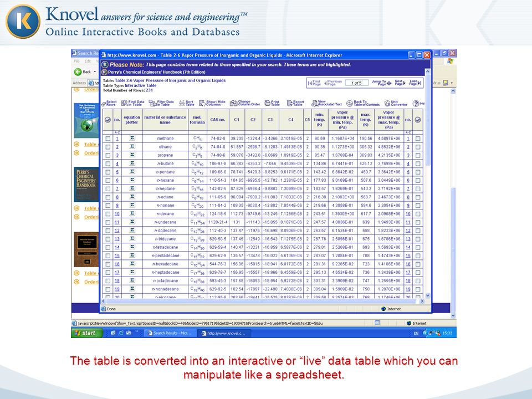Tick the left checkbox for n-undecane row
Screen dimensions: 532x399
click(x=108, y=222)
